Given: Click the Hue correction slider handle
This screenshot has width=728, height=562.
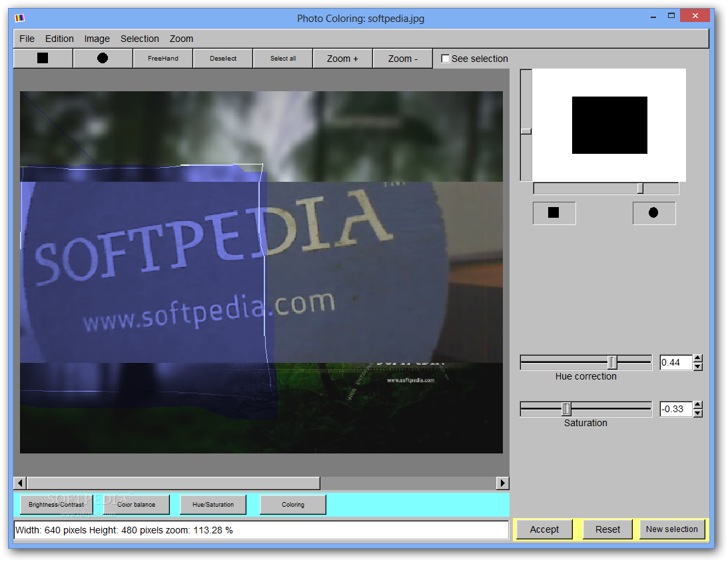Looking at the screenshot, I should pyautogui.click(x=612, y=362).
